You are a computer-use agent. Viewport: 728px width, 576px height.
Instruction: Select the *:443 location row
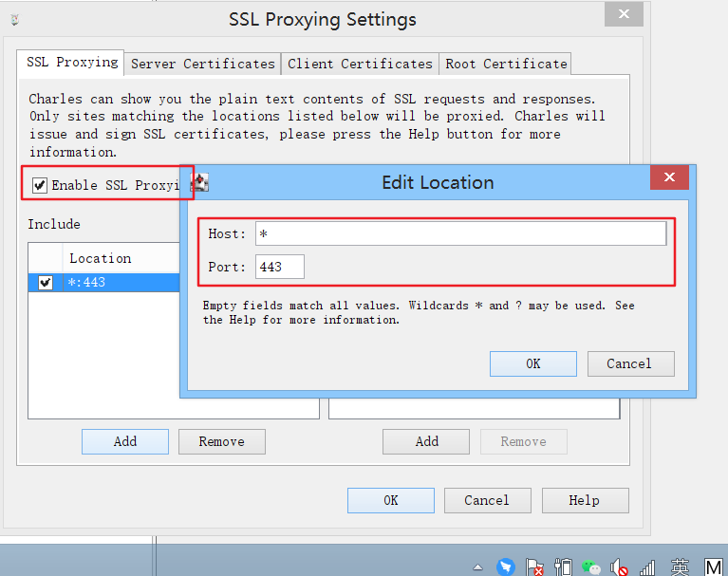[104, 282]
